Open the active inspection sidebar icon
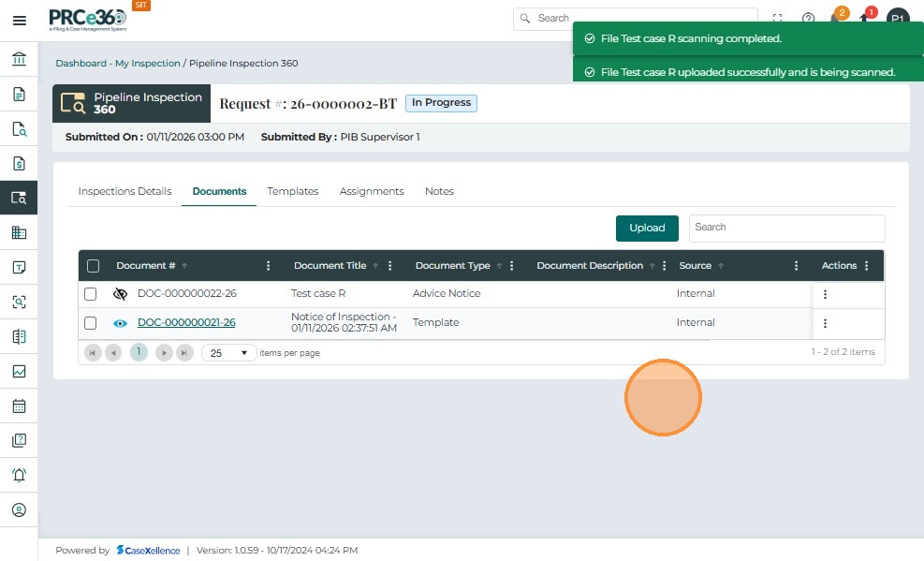Image resolution: width=924 pixels, height=561 pixels. [19, 198]
